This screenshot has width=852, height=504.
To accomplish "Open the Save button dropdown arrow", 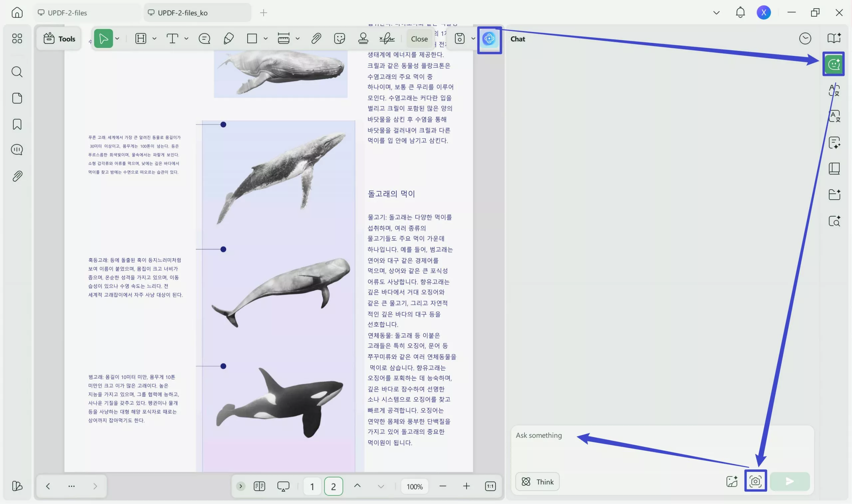I will point(473,38).
